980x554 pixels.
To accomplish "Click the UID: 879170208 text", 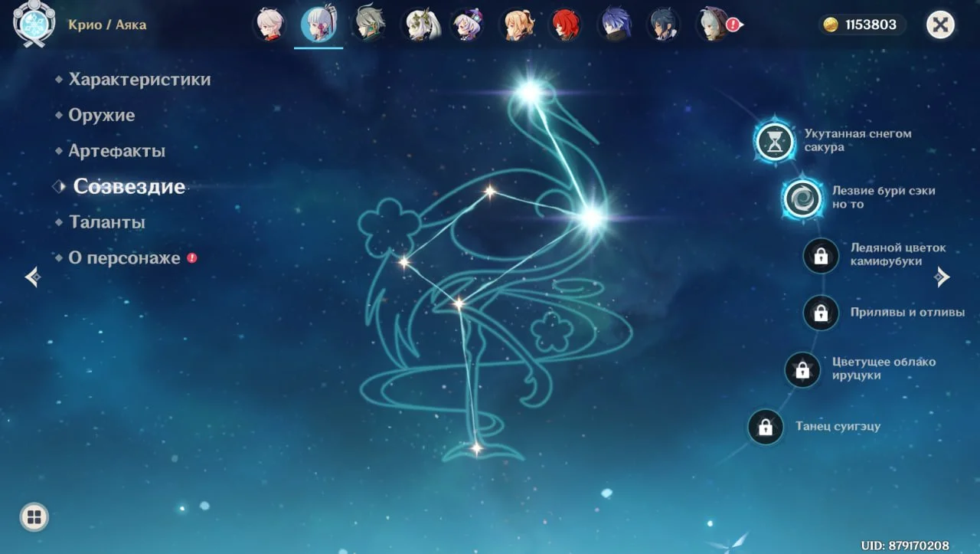I will click(x=905, y=546).
